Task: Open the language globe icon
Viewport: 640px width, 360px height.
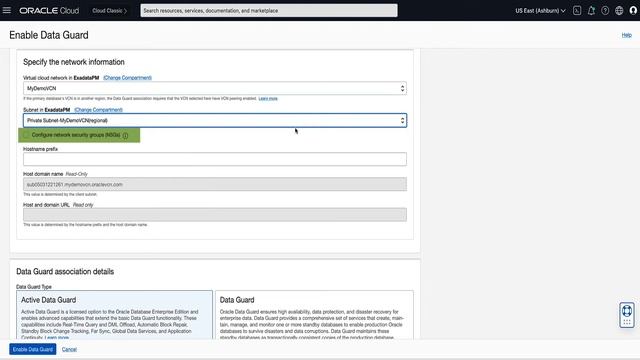Action: coord(619,11)
